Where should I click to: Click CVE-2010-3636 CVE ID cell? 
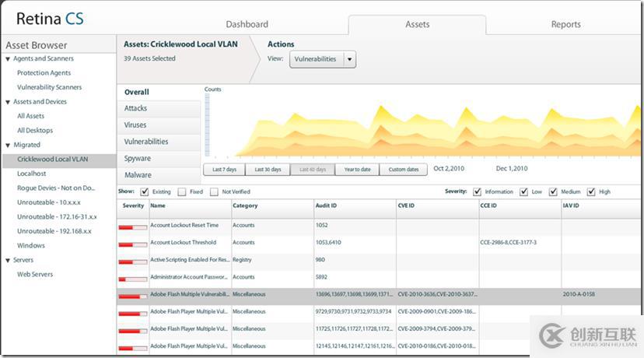437,294
